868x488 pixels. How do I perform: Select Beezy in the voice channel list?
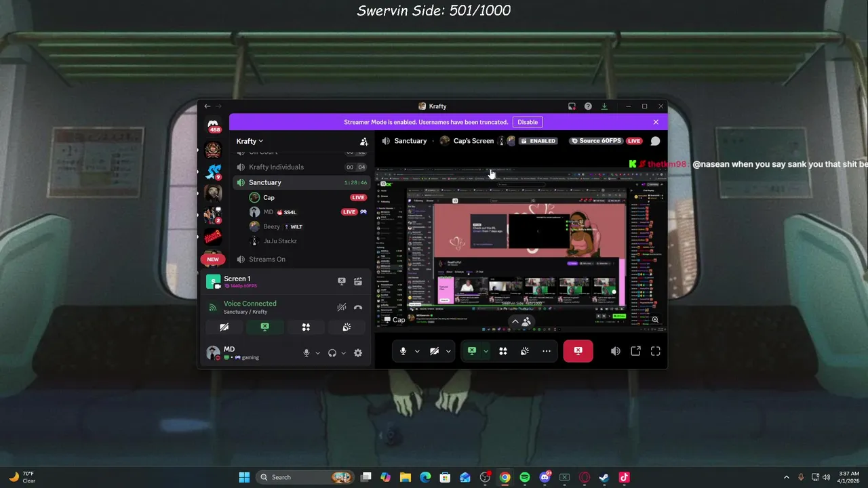[308, 226]
